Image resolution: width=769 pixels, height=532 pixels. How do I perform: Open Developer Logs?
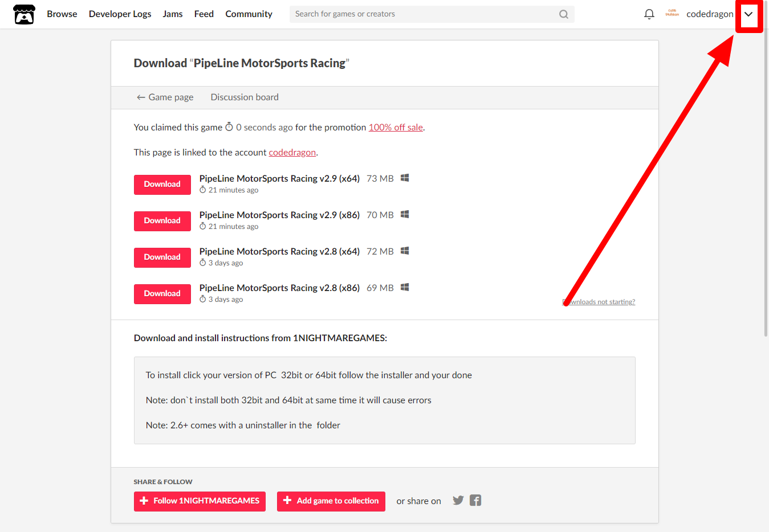coord(120,14)
